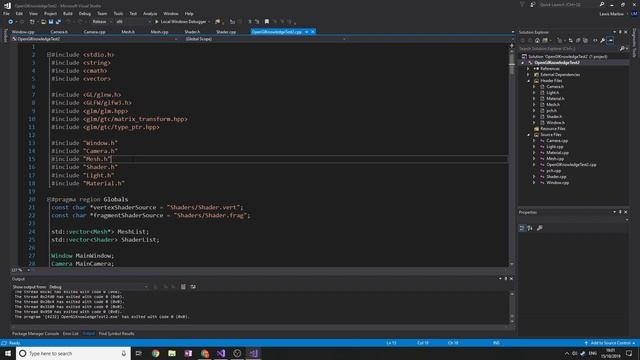Click Quick Launch search icon

coord(602,4)
